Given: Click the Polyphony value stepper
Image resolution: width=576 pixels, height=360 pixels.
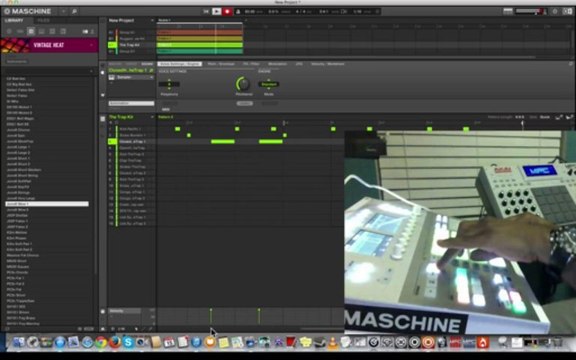Looking at the screenshot, I should pos(169,84).
